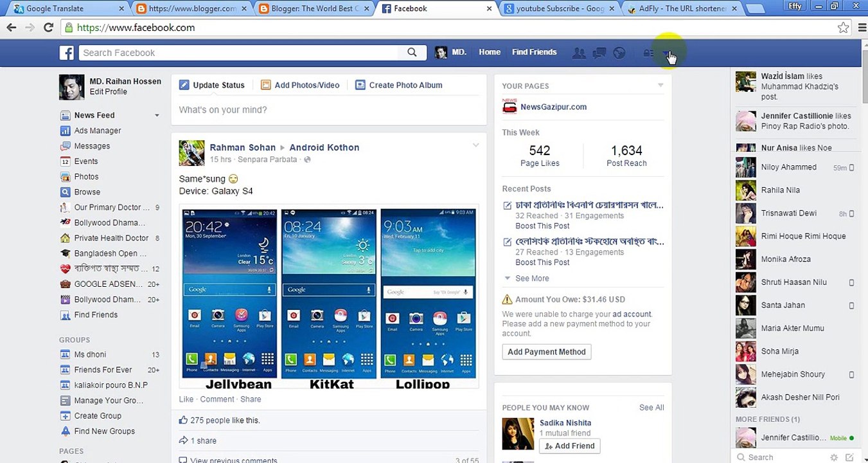The image size is (868, 463).
Task: Click the What's on your mind box
Action: [328, 110]
